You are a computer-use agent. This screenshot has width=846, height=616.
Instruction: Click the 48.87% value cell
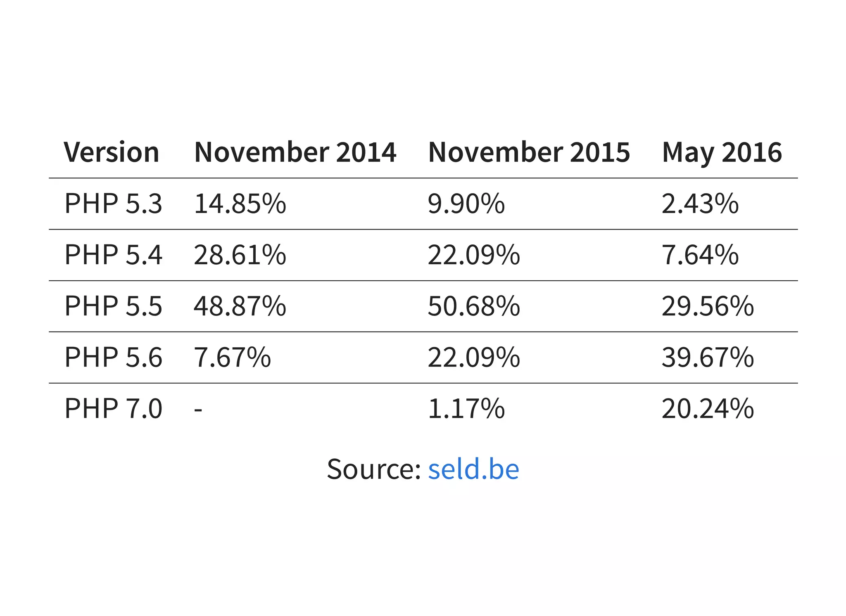(240, 306)
